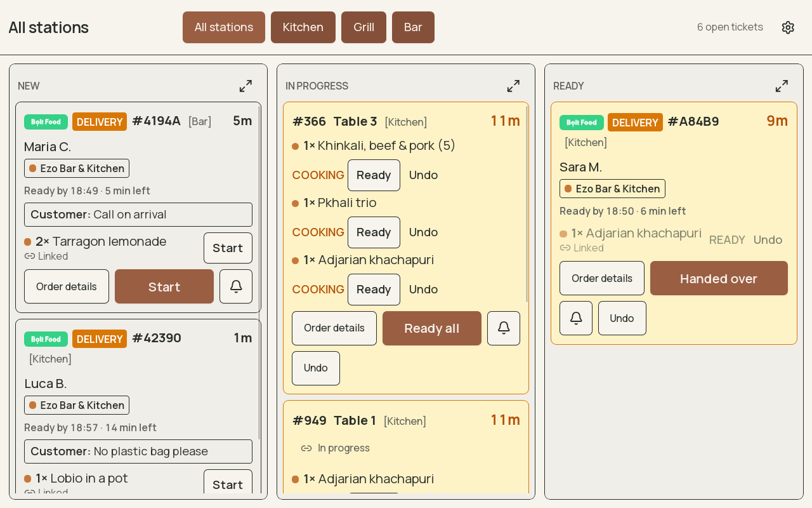Screen dimensions: 812x508
Task: Undo cooking for #366 Adjarian khachapuri
Action: pyautogui.click(x=423, y=290)
